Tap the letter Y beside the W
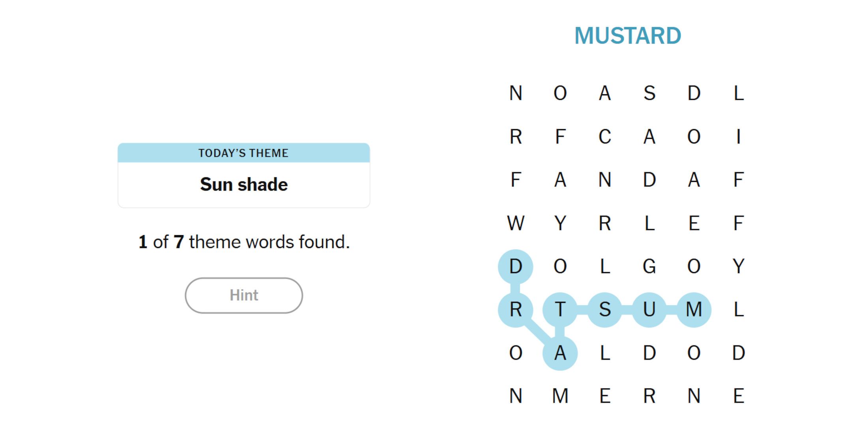The image size is (868, 434). tap(560, 223)
